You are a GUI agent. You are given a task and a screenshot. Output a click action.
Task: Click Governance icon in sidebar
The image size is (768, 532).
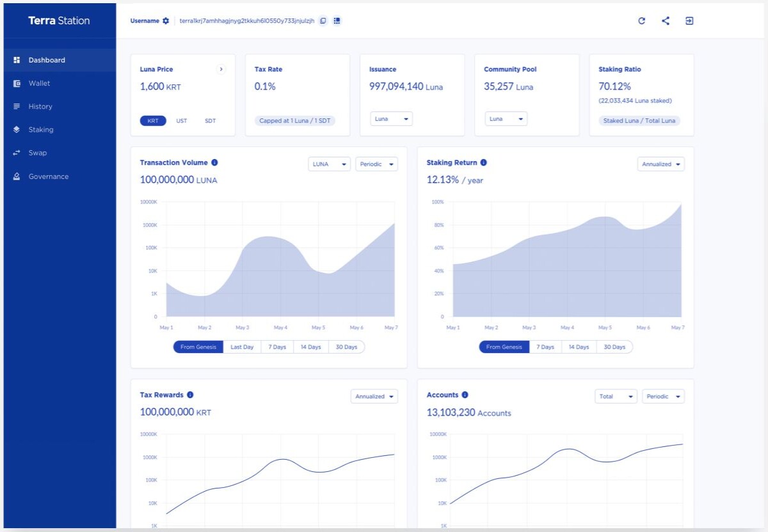(x=17, y=176)
